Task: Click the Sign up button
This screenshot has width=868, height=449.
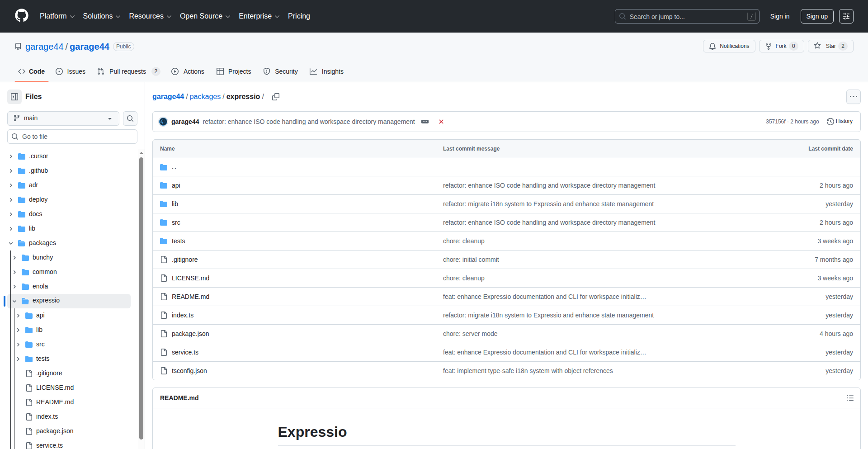Action: (816, 16)
